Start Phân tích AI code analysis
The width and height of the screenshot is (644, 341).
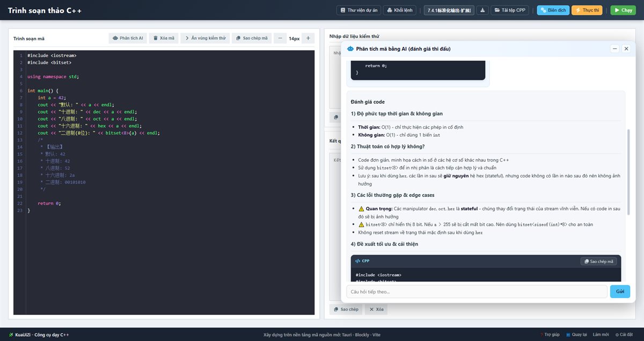pos(128,38)
